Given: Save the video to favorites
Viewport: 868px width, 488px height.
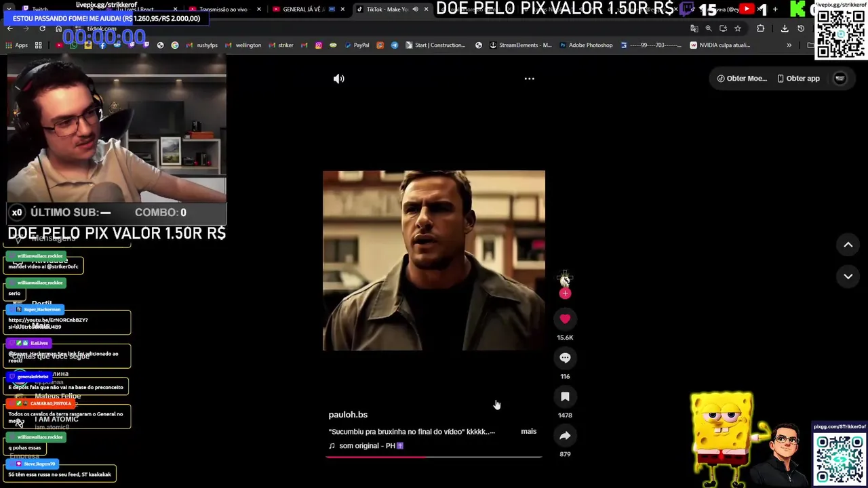Looking at the screenshot, I should 565,396.
